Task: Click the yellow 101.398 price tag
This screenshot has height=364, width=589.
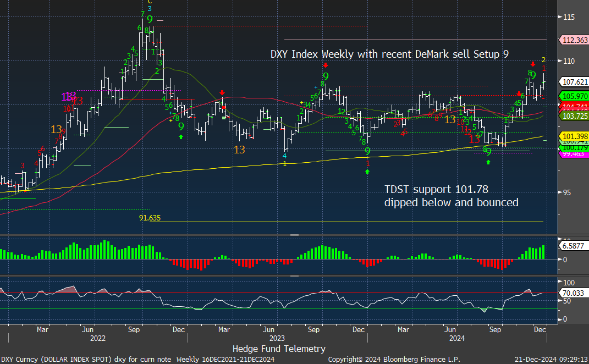Action: (574, 136)
